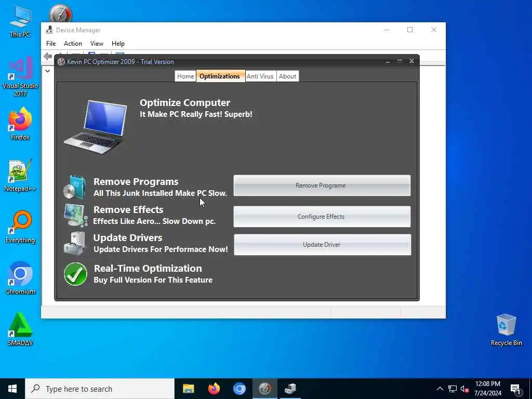532x399 pixels.
Task: Select the Optimizations tab
Action: [220, 76]
